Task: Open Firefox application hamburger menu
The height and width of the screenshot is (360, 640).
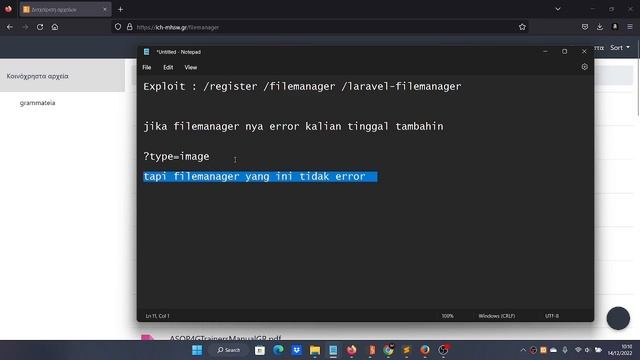Action: pos(630,27)
